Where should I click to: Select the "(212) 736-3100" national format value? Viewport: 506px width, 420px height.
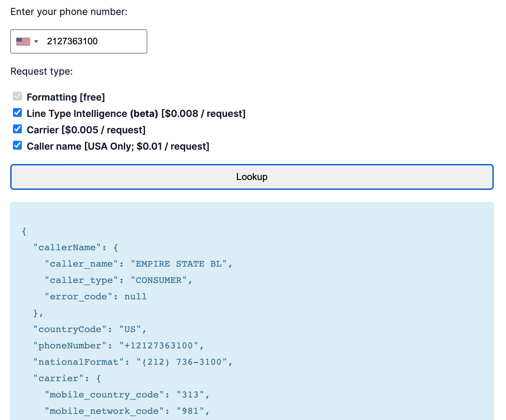coord(182,362)
